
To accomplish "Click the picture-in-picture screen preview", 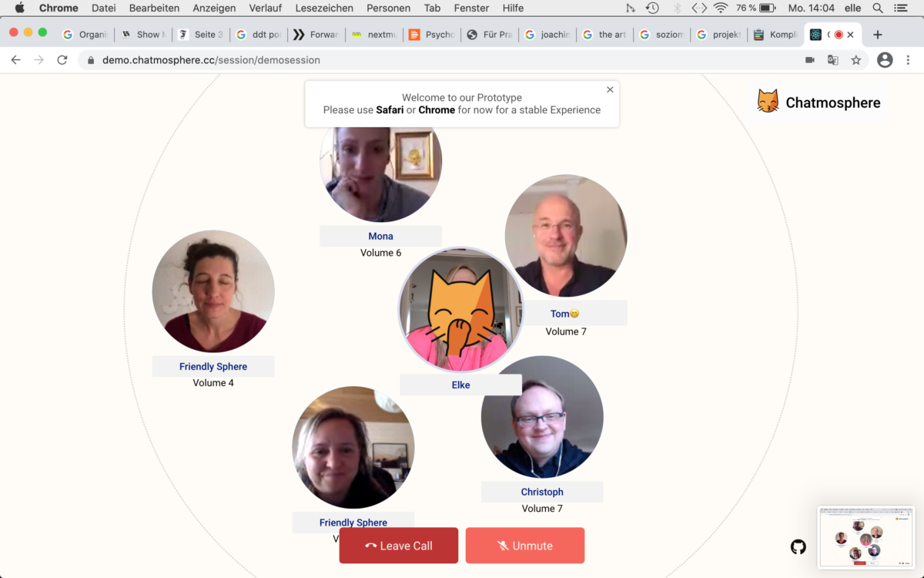I will (865, 537).
